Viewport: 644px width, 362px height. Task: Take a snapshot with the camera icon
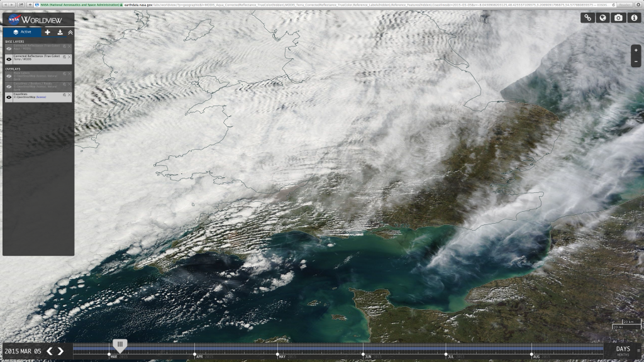619,18
